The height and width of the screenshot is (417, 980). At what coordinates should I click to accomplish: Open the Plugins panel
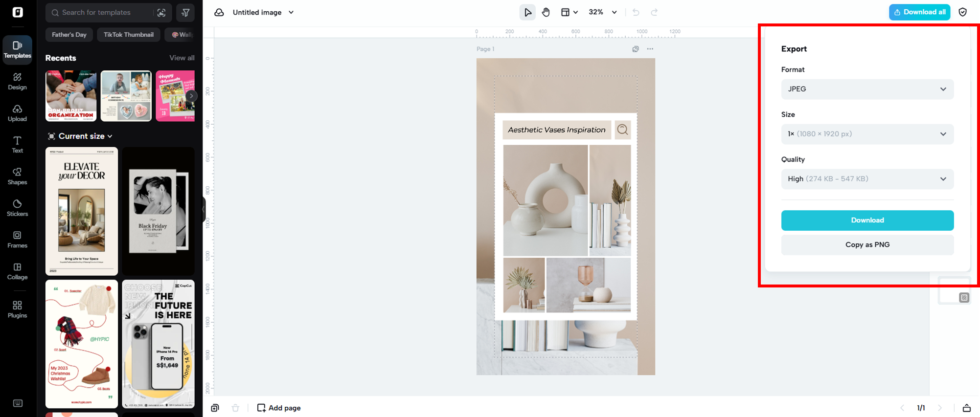(x=17, y=309)
